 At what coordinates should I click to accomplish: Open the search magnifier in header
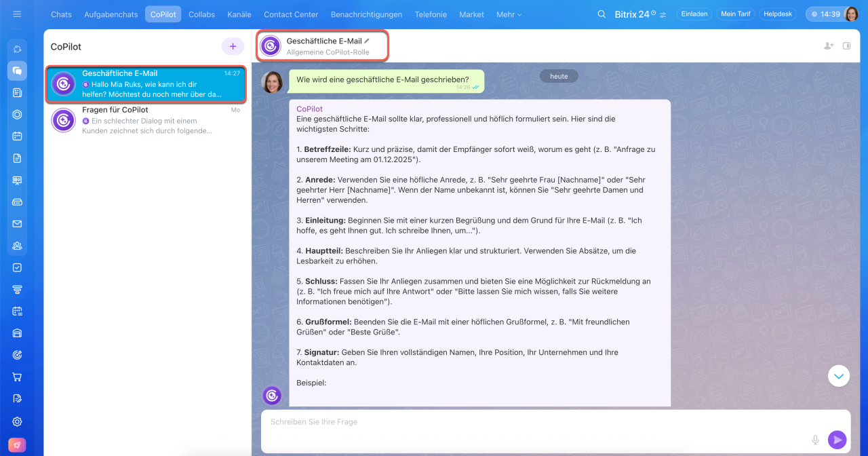point(601,14)
